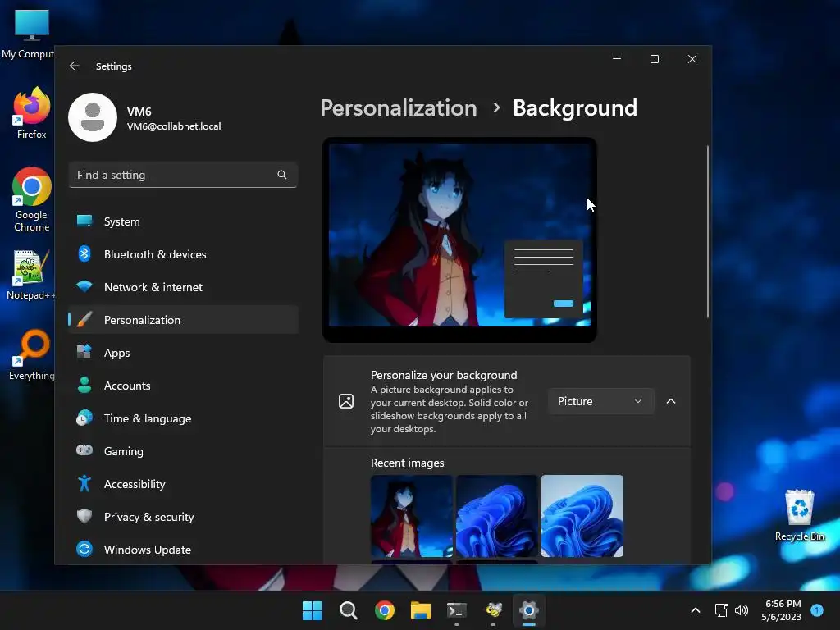Click the System monitor icon in sidebar
Image resolution: width=840 pixels, height=630 pixels.
[x=84, y=221]
